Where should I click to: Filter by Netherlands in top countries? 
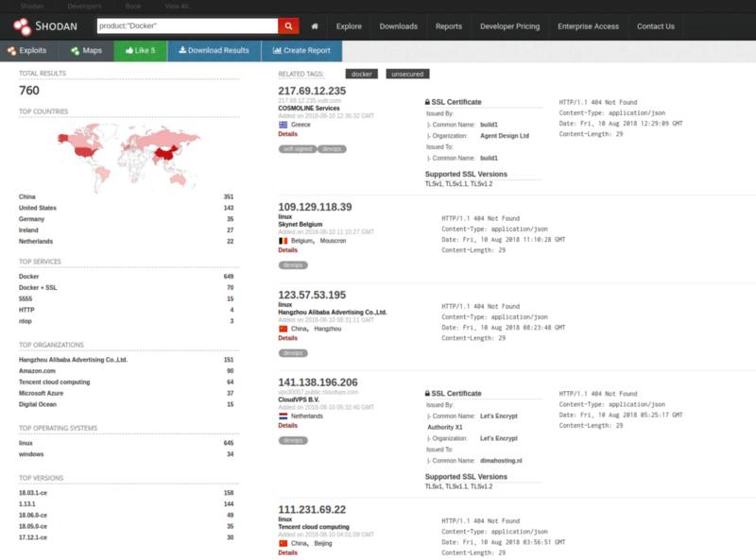[x=36, y=242]
